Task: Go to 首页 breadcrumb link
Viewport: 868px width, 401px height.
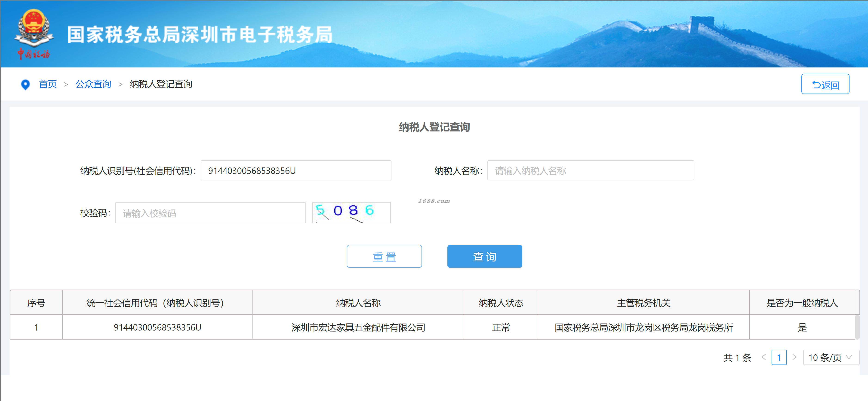Action: coord(47,84)
